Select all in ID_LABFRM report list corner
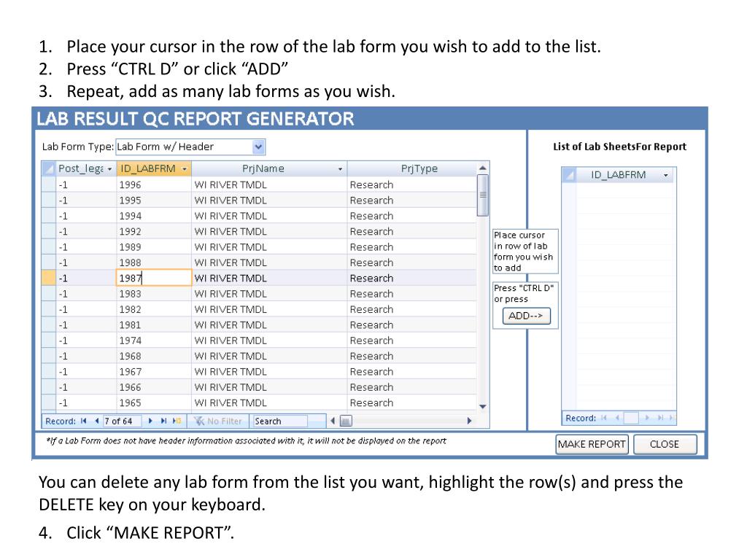Viewport: 747px width, 560px height. click(x=569, y=175)
